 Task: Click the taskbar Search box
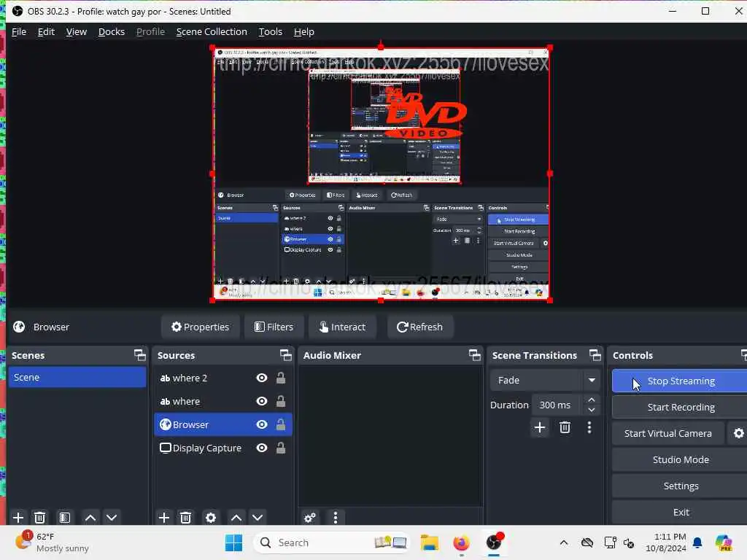332,542
